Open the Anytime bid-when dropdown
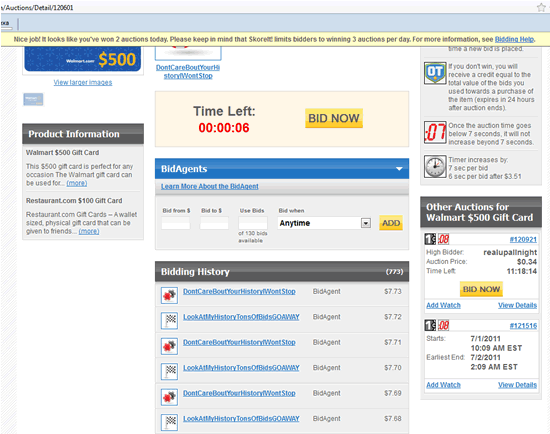550x434 pixels. [324, 223]
